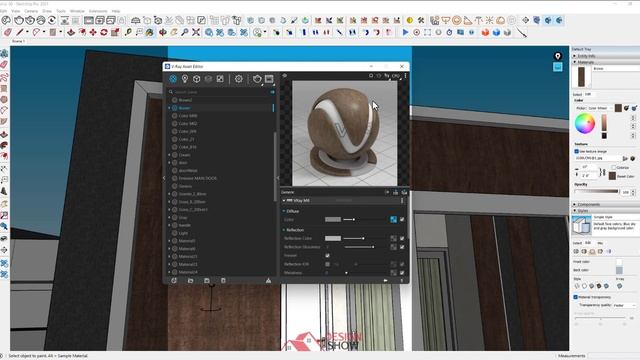
Task: Expand the Brown material tree arrow
Action: 169,108
